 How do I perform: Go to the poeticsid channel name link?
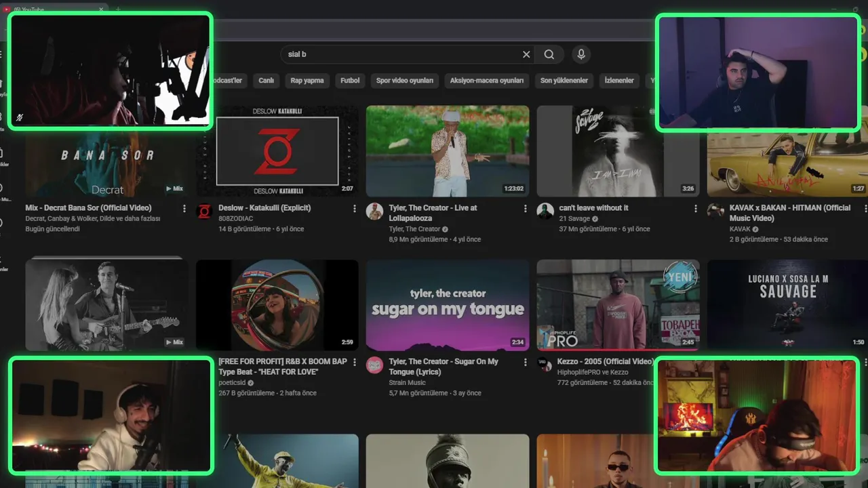pos(232,383)
